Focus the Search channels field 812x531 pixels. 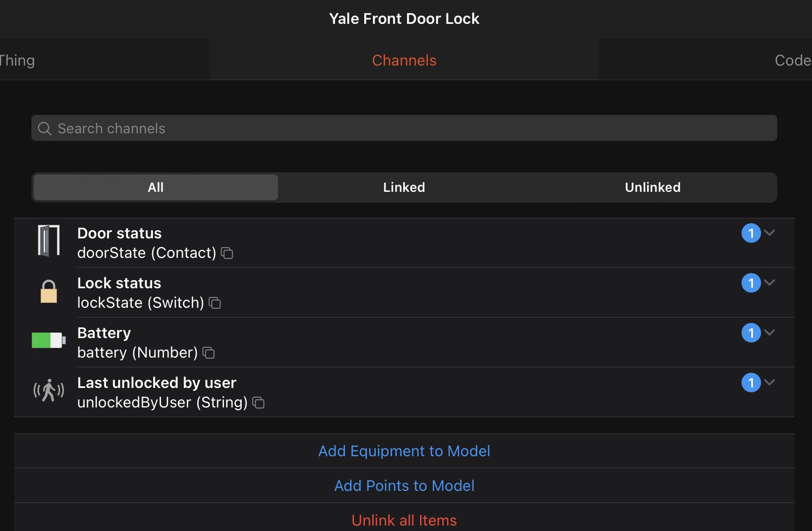tap(404, 128)
